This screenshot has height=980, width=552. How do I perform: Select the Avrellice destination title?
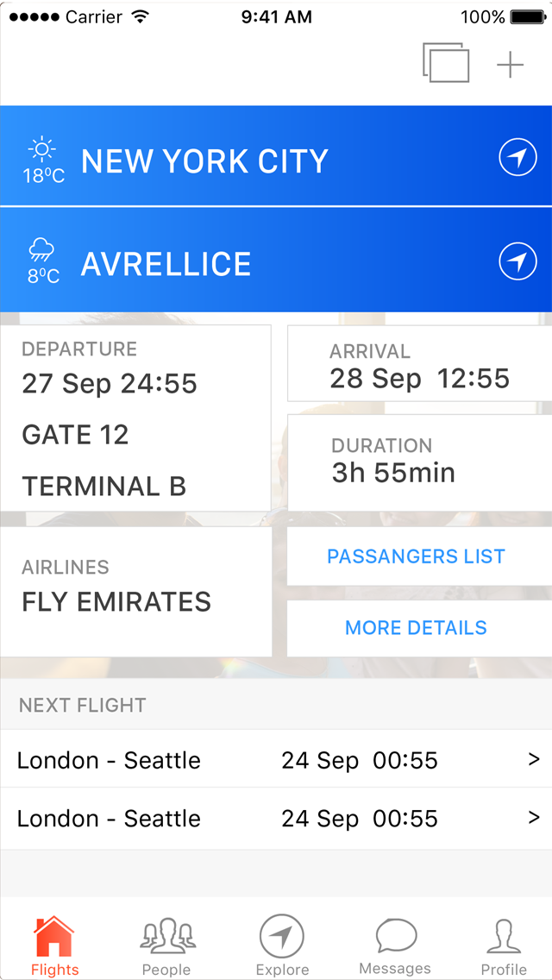[166, 264]
